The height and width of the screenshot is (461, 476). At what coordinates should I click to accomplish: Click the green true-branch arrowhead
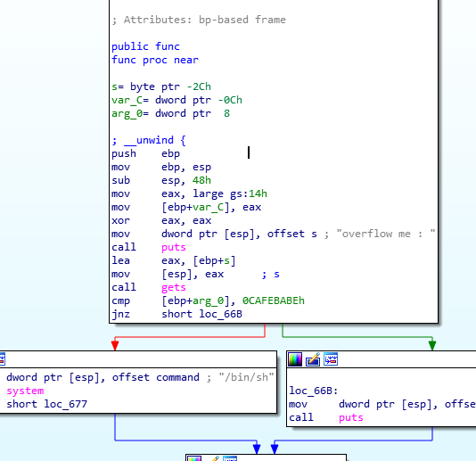[432, 346]
